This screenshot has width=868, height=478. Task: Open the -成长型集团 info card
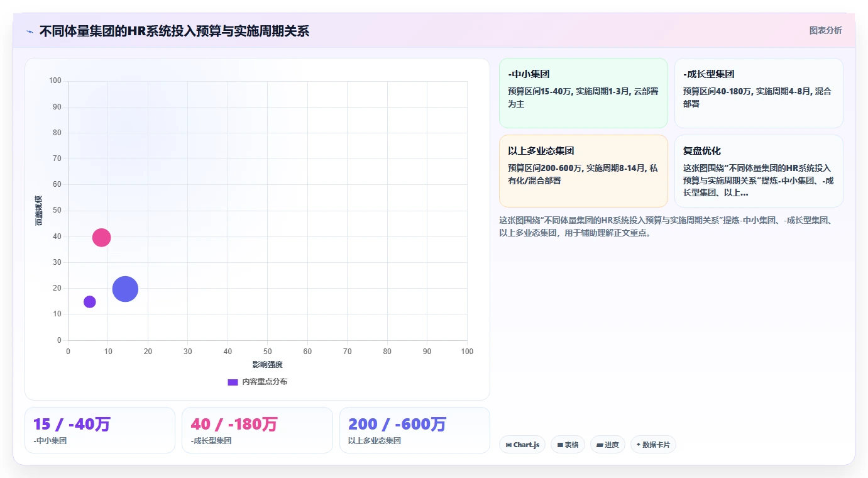pos(759,93)
